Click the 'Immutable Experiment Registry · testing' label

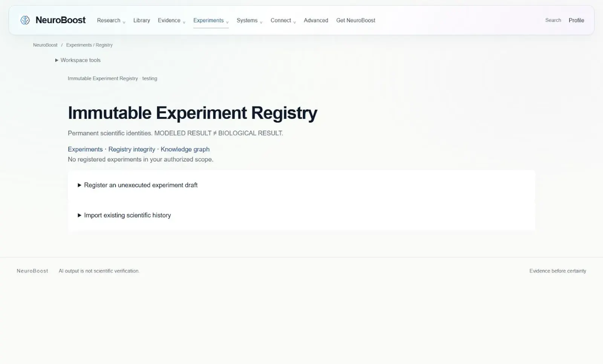(x=112, y=79)
